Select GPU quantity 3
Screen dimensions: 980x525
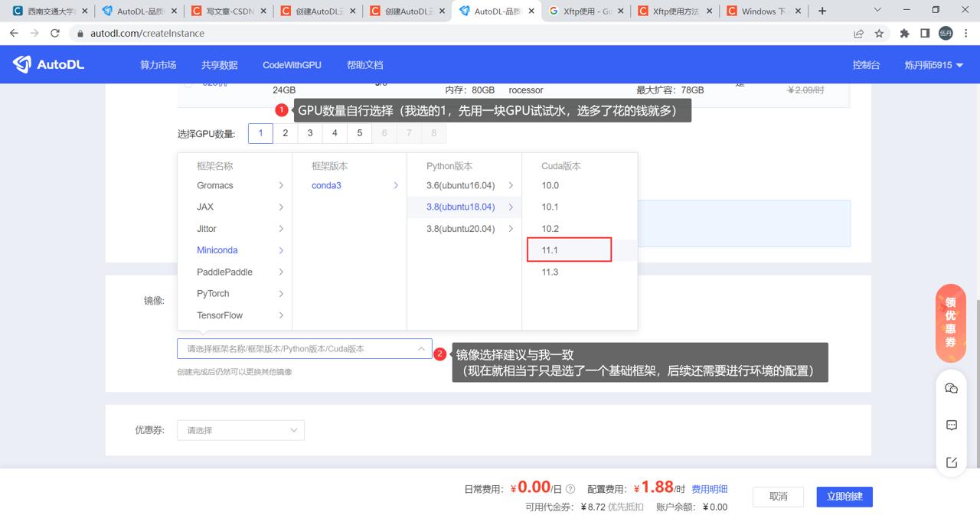[x=310, y=133]
